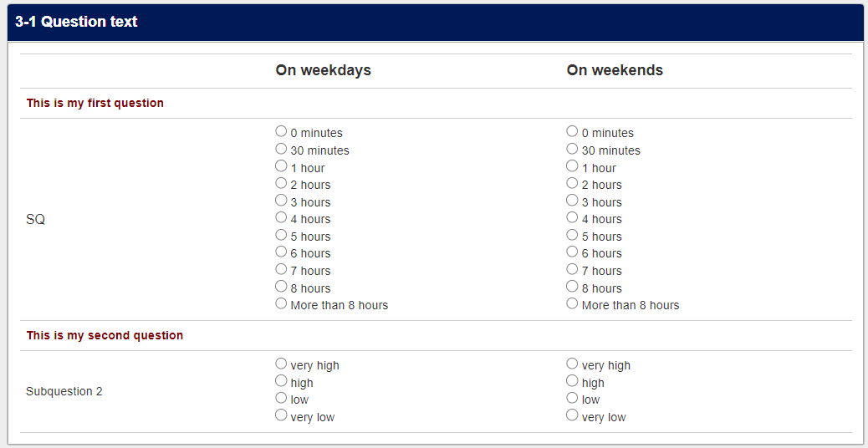Click the 3-1 Question text header

click(76, 22)
